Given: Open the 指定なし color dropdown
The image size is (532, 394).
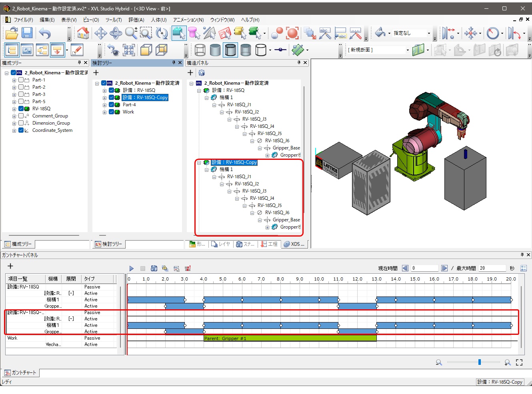Looking at the screenshot, I should [x=429, y=34].
